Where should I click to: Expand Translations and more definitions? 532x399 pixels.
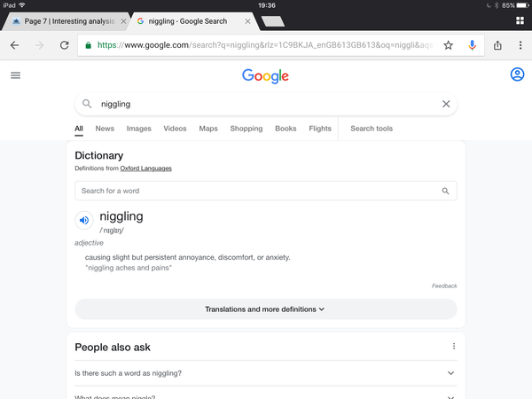coord(266,309)
